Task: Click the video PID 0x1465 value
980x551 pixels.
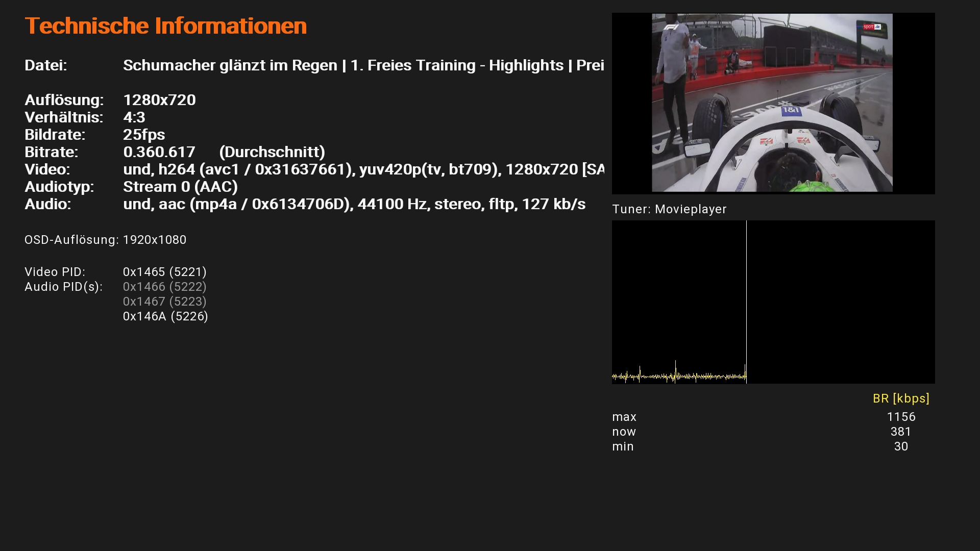Action: [x=164, y=272]
